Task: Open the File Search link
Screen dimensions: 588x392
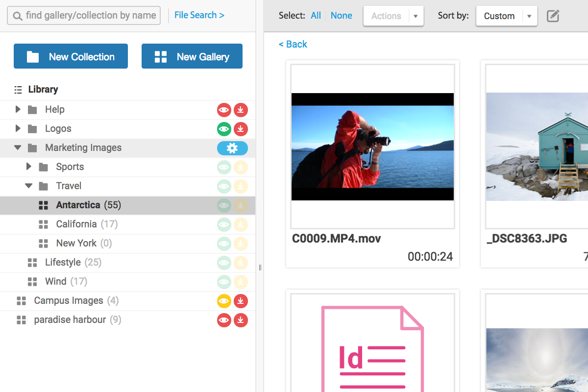Action: 199,15
